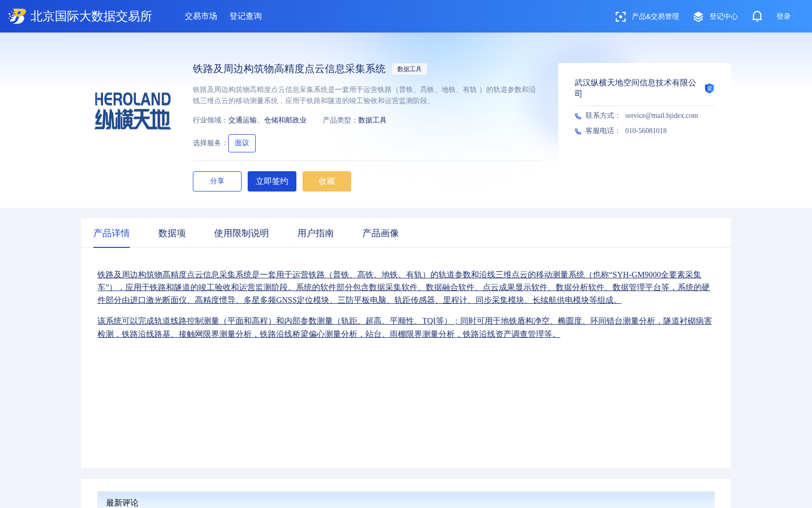Click industry value 交通运输、仓储和邮政业
The image size is (812, 508).
click(267, 120)
